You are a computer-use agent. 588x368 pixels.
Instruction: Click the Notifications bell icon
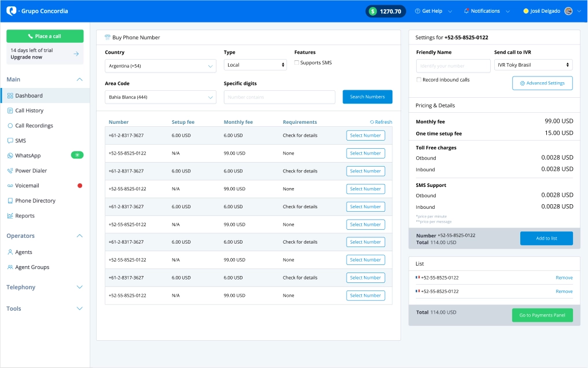coord(466,11)
